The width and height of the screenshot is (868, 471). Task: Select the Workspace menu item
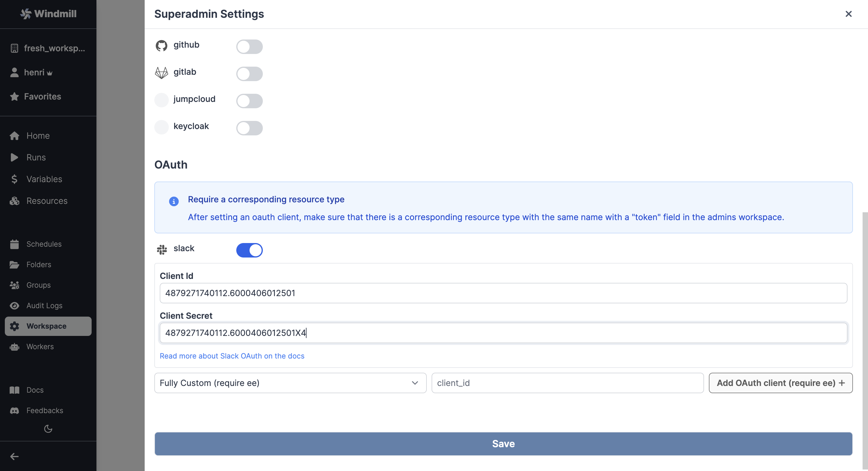48,325
